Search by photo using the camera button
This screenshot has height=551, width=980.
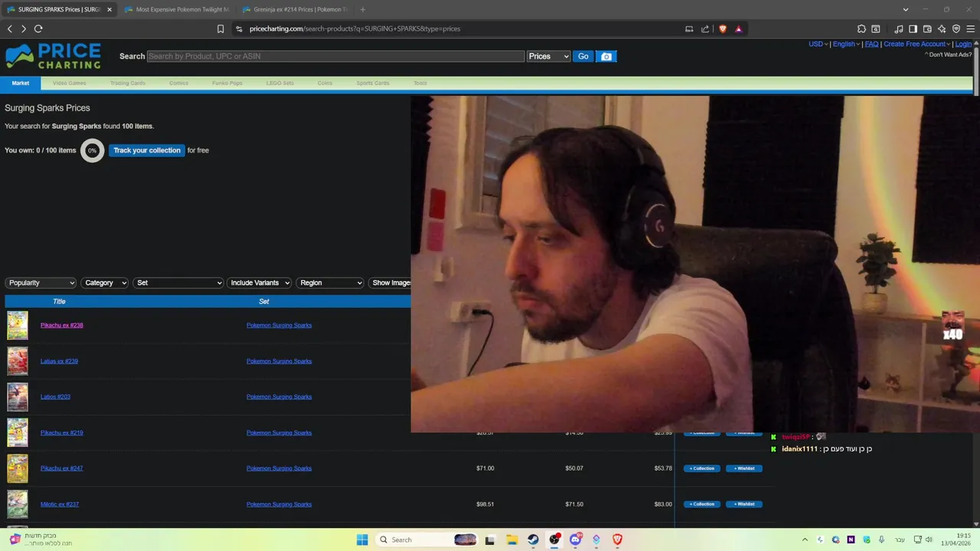pos(606,56)
